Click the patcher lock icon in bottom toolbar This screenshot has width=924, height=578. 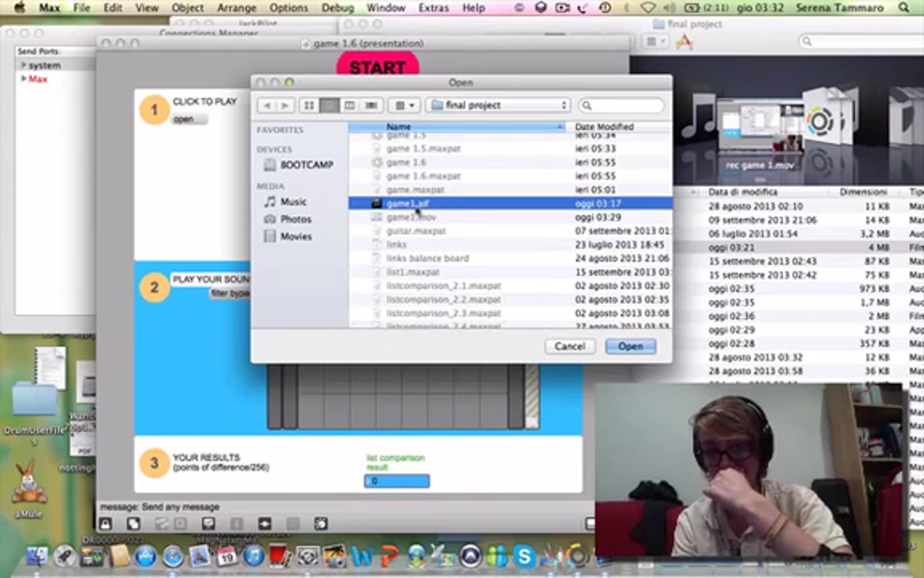coord(105,524)
